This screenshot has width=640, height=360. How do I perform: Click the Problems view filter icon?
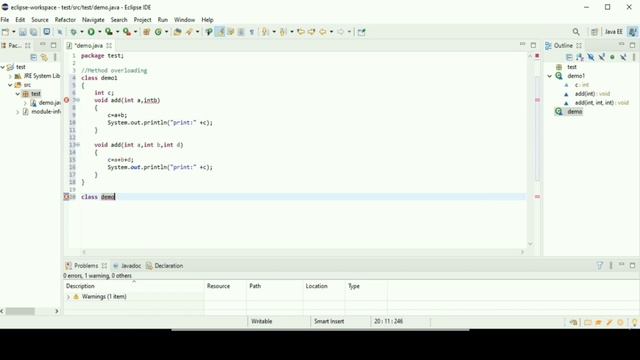600,266
